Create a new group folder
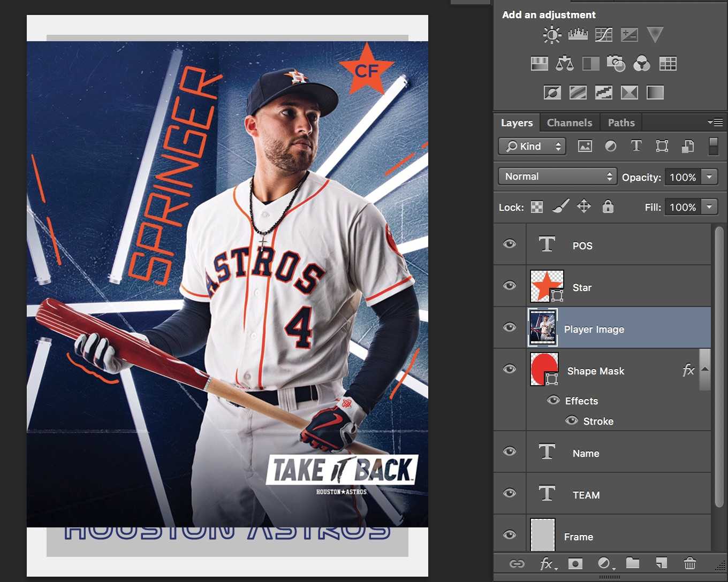This screenshot has width=728, height=582. click(633, 563)
